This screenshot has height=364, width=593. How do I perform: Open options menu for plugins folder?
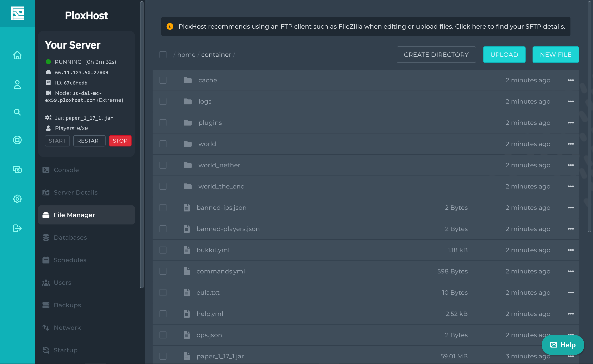pyautogui.click(x=571, y=123)
